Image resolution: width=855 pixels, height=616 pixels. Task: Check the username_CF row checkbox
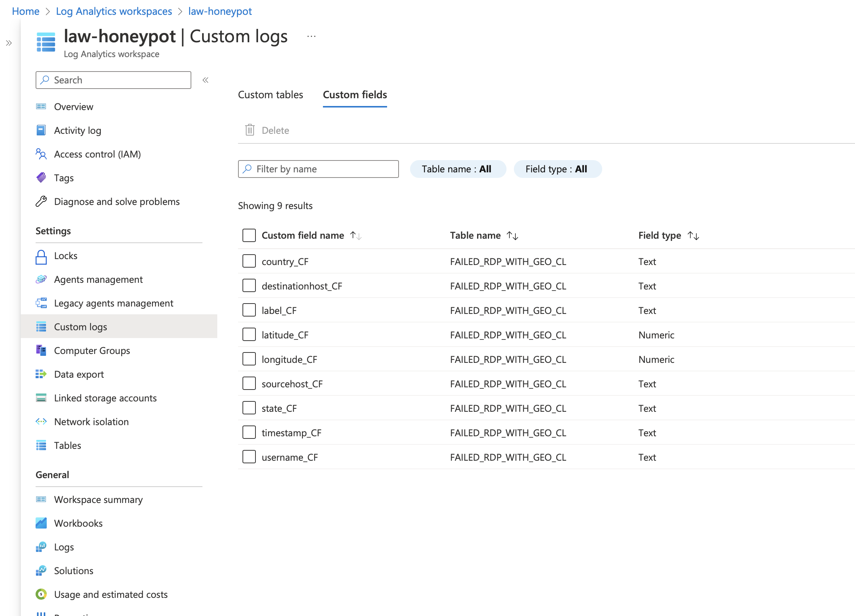pos(249,457)
